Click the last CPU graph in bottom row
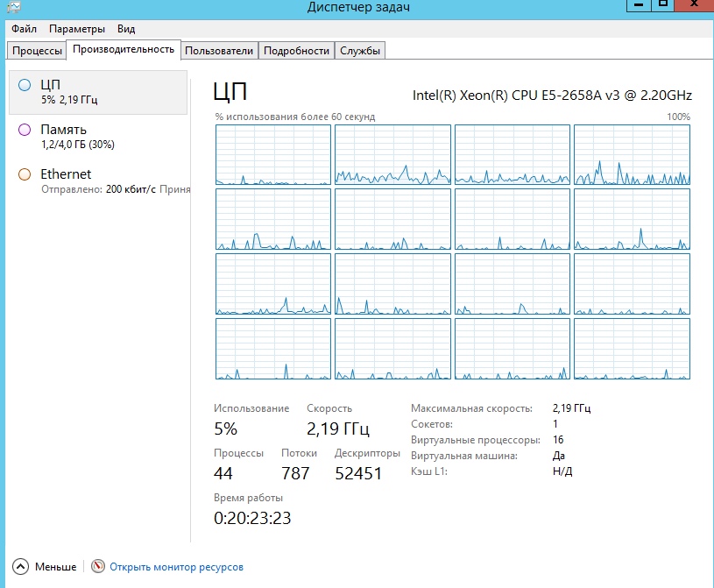The width and height of the screenshot is (714, 588). click(632, 349)
